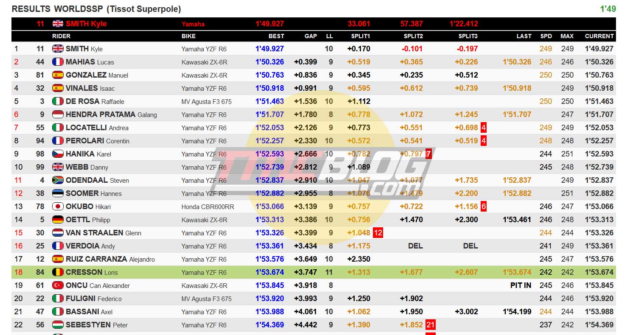
Task: Click the Spanish flag next to GONZALEZ Manuel
Action: tap(58, 75)
